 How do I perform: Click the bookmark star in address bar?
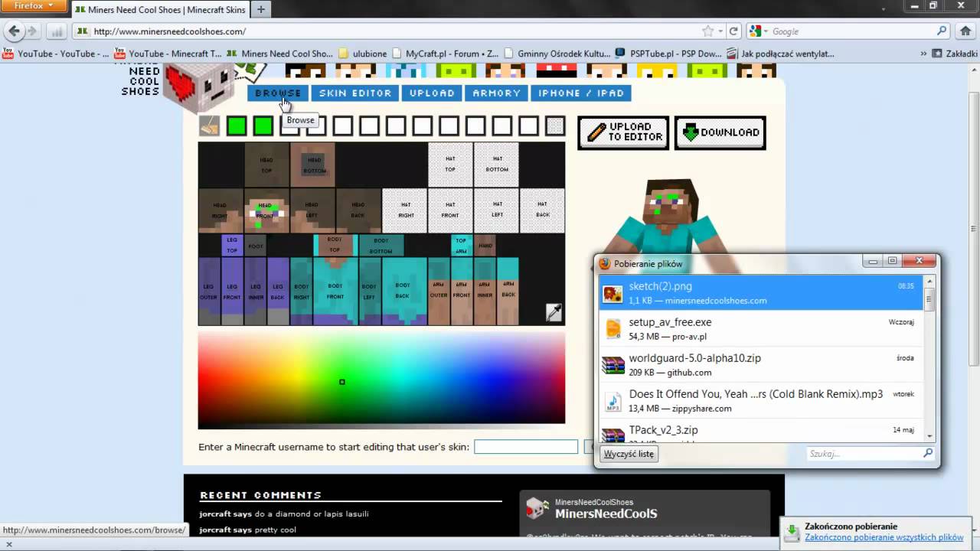[x=708, y=31]
